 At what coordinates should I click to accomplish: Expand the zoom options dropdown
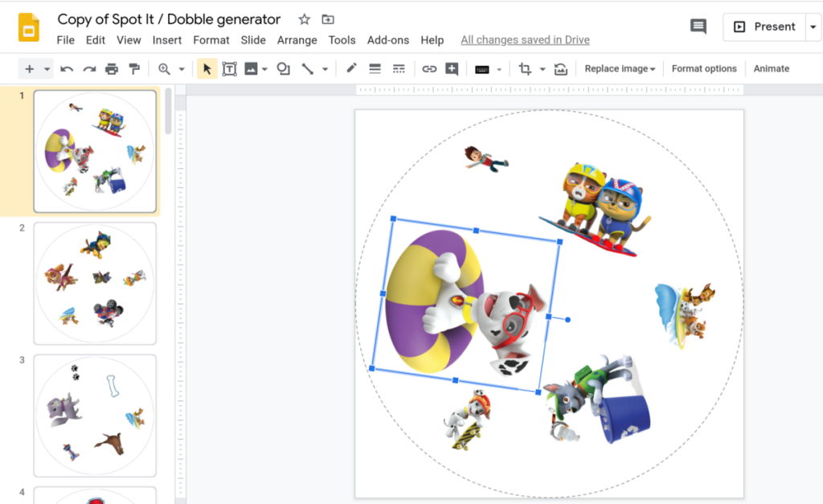179,68
